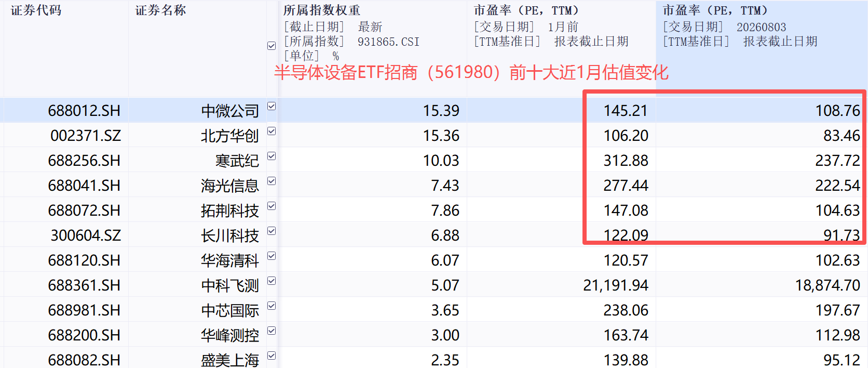Select the code 300604.SZ
Viewport: 868px width, 368px height.
86,235
